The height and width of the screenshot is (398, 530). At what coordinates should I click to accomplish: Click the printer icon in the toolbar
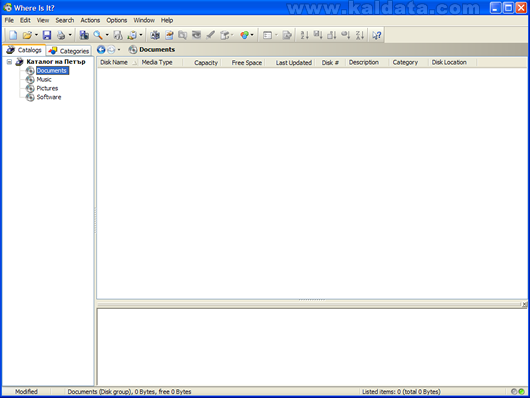(x=61, y=35)
